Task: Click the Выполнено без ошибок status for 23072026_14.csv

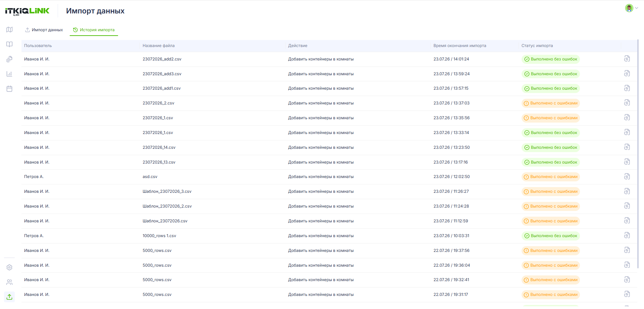Action: tap(551, 147)
